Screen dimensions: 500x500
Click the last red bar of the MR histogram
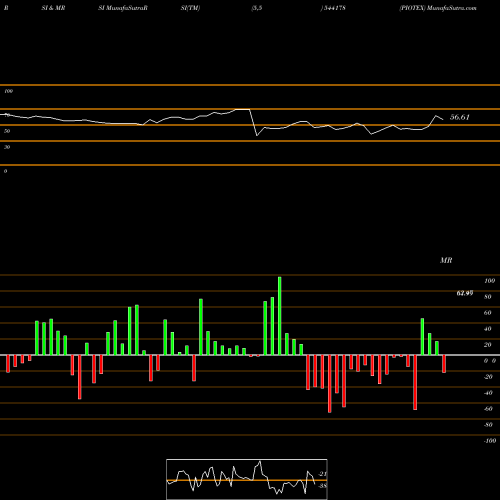(x=444, y=364)
